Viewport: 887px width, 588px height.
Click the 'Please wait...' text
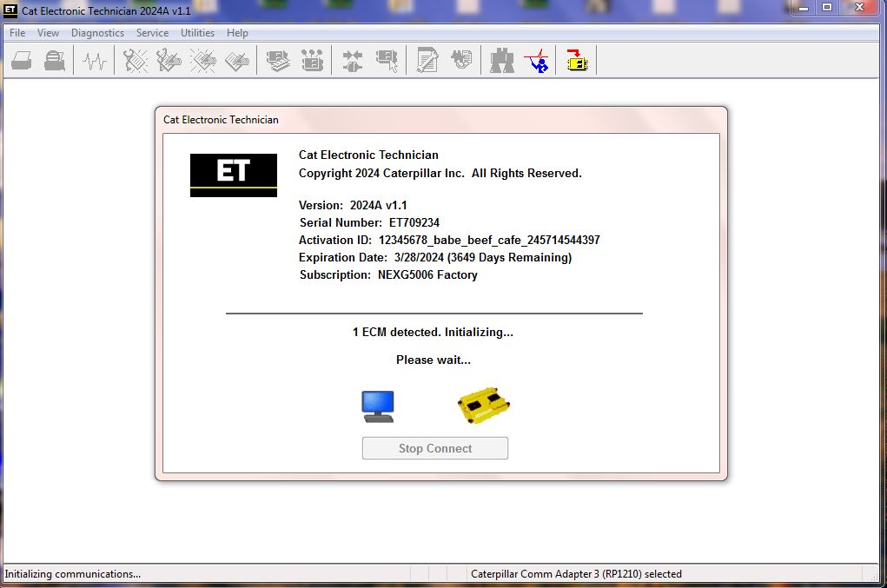coord(434,360)
